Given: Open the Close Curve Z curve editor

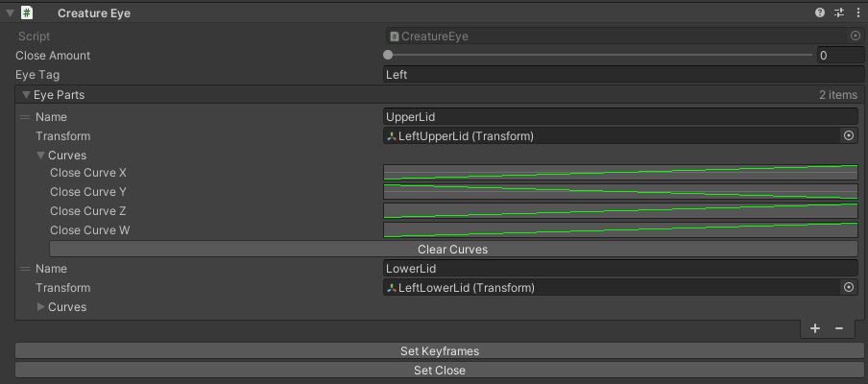Looking at the screenshot, I should tap(620, 211).
